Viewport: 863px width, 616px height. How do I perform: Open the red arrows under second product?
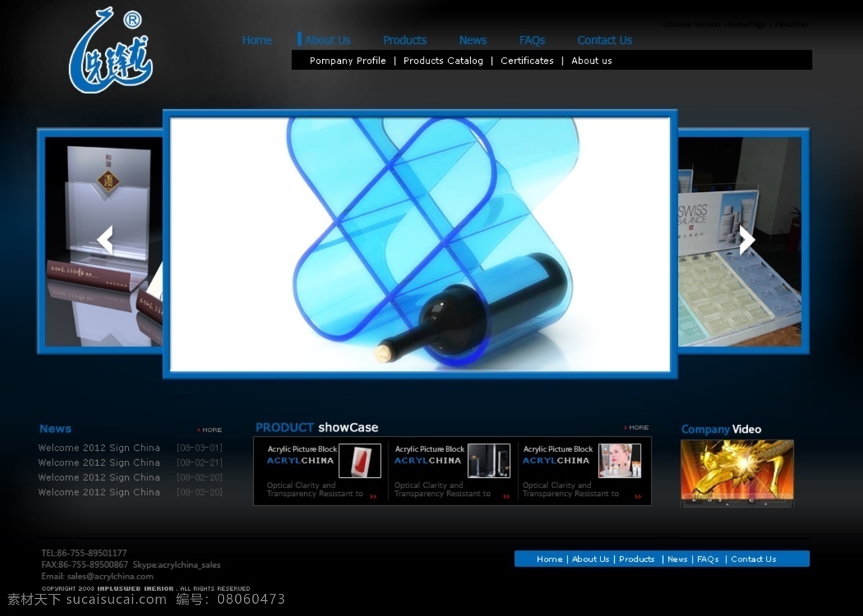(x=506, y=496)
